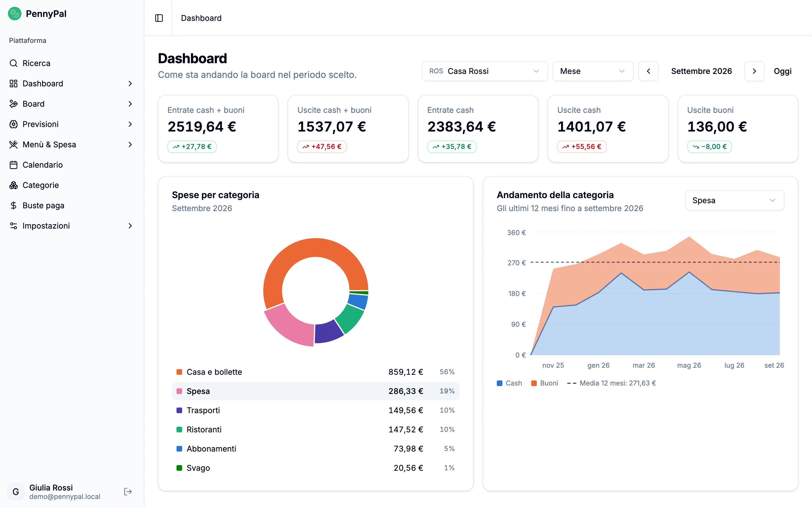
Task: Click the Settembre 2026 period label
Action: [701, 71]
